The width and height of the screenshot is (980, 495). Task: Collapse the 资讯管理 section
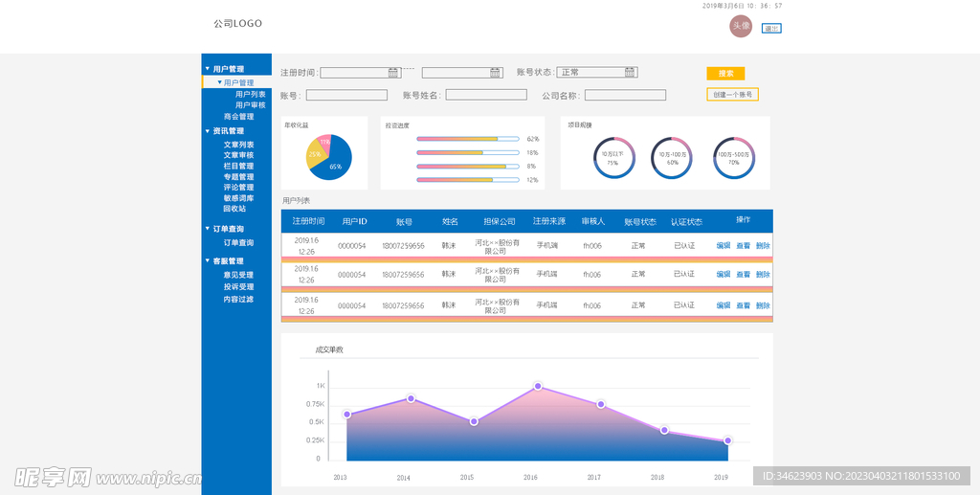[208, 130]
